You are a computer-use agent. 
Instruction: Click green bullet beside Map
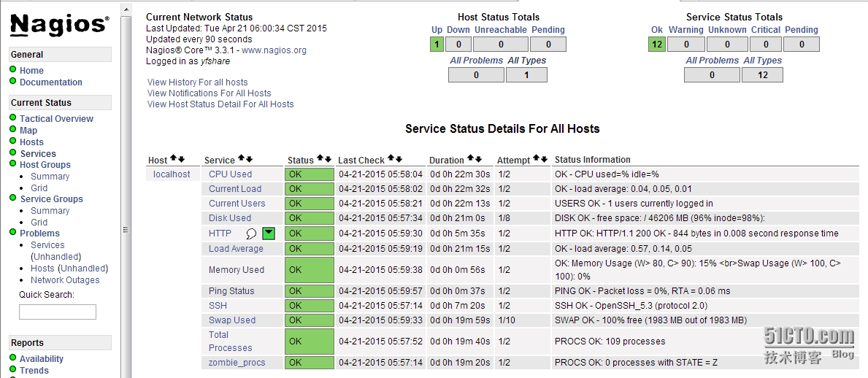(13, 129)
